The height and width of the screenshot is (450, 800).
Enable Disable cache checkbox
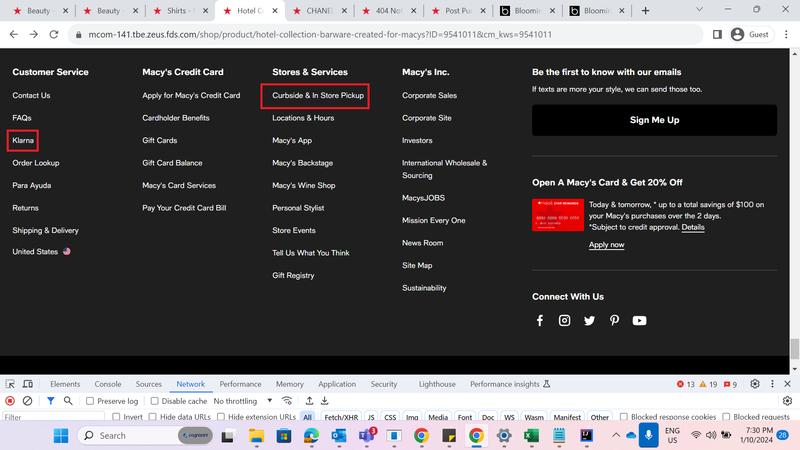tap(155, 401)
